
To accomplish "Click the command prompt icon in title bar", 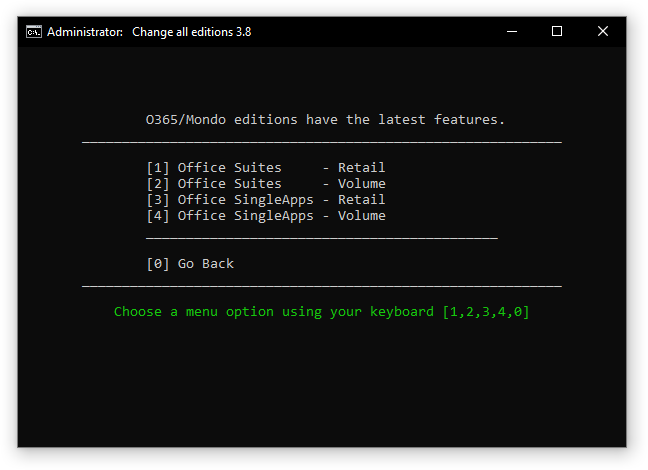I will [x=33, y=31].
